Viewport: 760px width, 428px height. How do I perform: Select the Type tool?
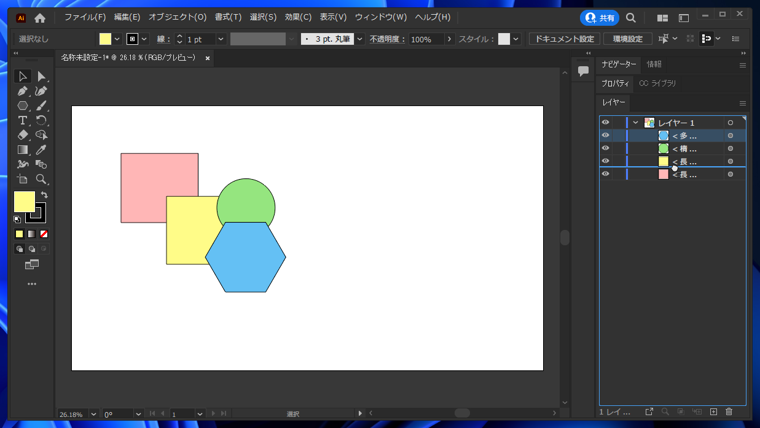22,121
